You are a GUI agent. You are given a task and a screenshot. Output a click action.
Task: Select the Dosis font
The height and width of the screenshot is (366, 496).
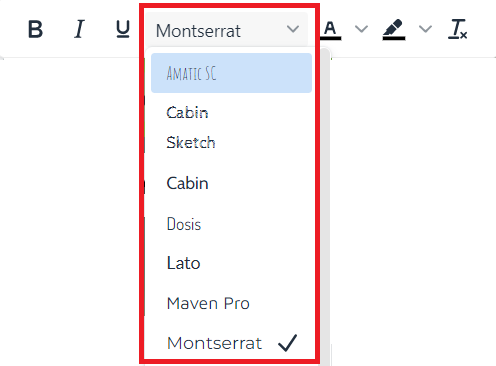click(x=231, y=224)
